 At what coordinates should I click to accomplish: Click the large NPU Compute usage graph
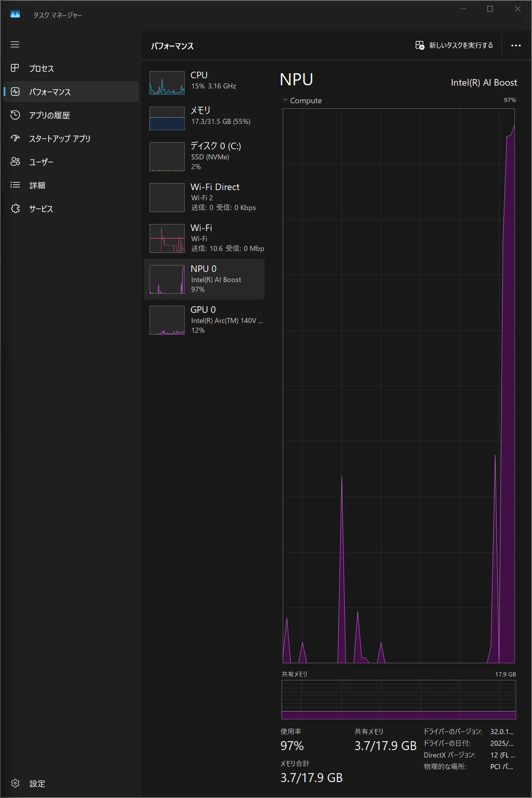point(399,385)
